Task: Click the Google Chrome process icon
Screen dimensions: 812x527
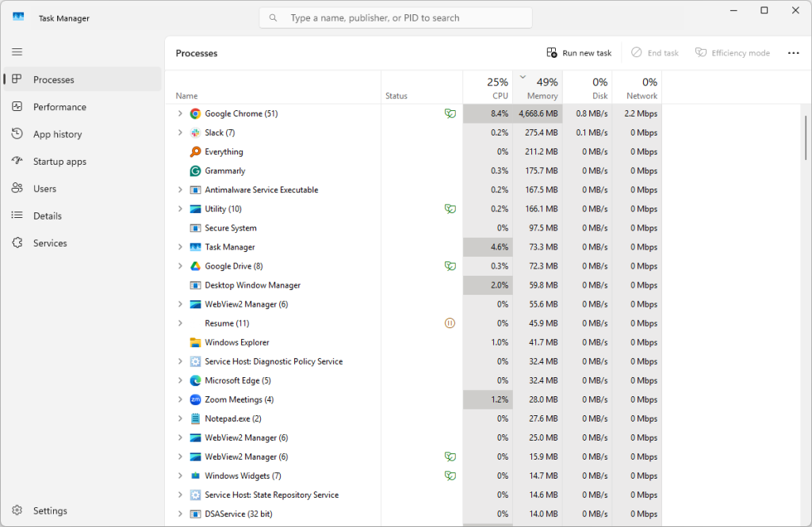Action: point(195,114)
